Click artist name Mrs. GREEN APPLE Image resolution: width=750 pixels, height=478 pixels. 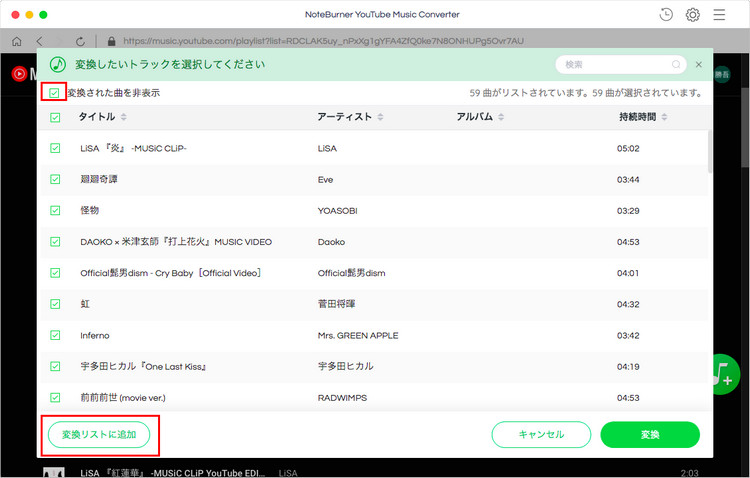358,335
